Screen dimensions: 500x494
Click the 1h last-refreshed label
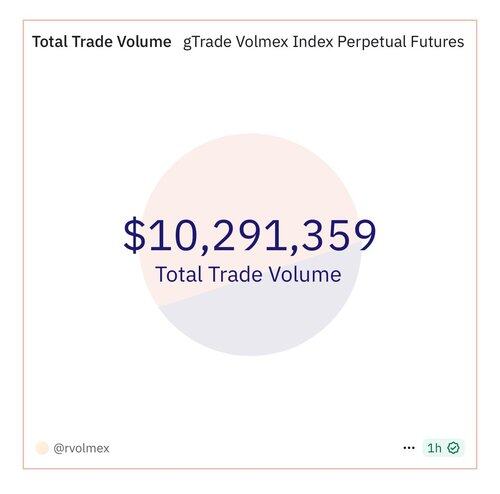434,448
